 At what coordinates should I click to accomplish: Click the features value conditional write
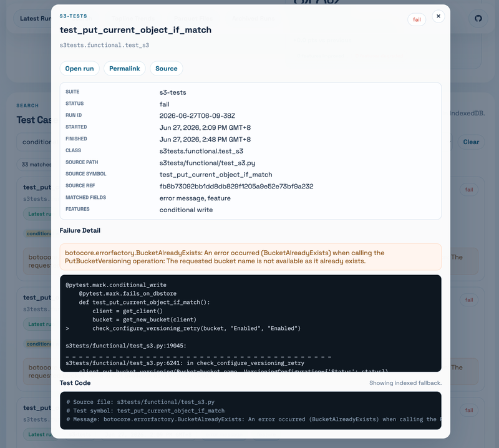pyautogui.click(x=186, y=210)
